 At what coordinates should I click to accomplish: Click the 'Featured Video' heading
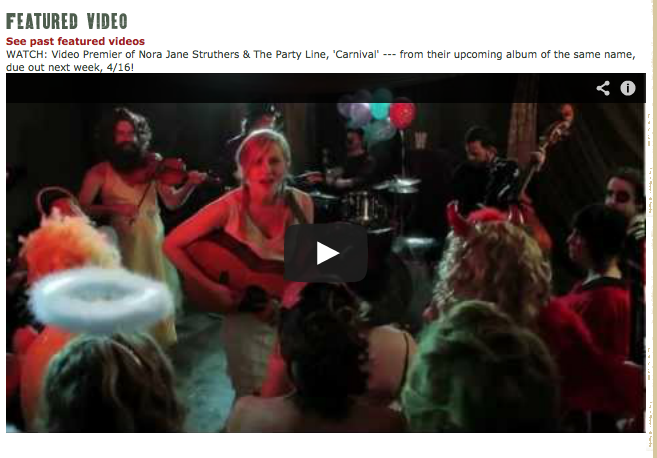point(67,21)
